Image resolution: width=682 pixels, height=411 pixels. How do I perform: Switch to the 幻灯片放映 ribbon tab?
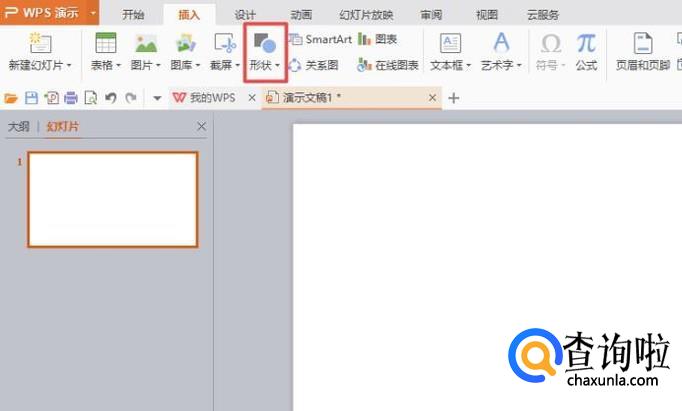[366, 15]
